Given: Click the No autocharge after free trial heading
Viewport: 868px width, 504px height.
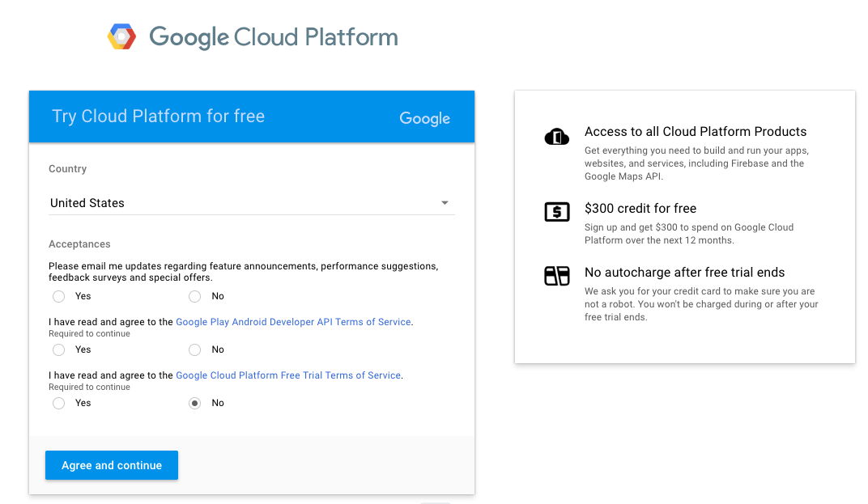Looking at the screenshot, I should point(685,273).
